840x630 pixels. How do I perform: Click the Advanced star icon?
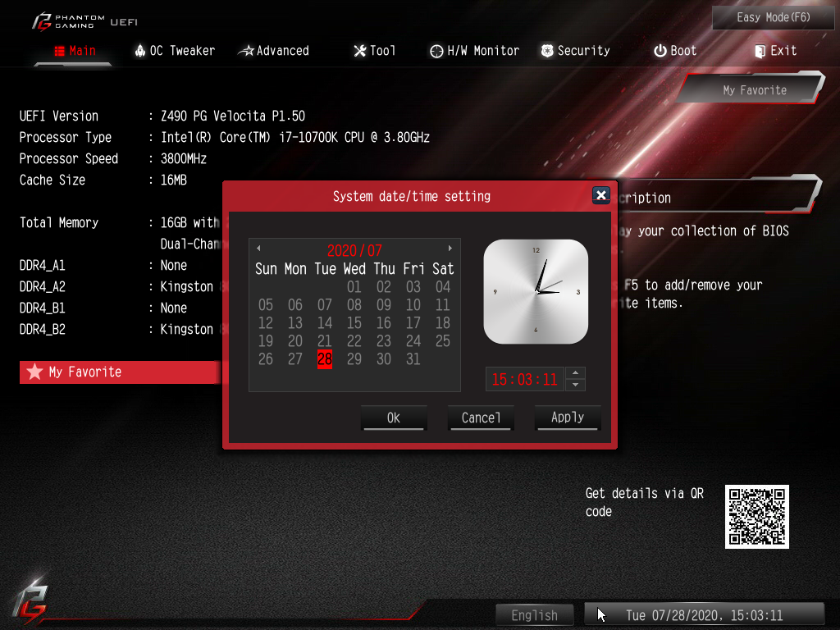[246, 51]
